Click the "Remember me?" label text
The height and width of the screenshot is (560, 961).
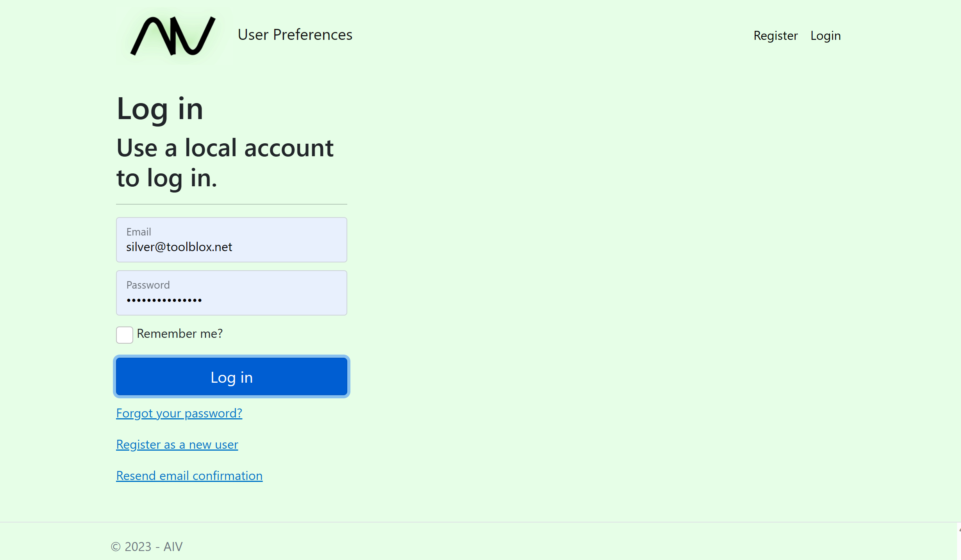(180, 334)
